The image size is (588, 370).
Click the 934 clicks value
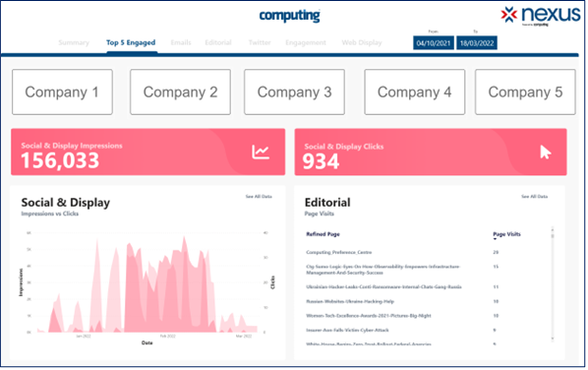click(321, 162)
